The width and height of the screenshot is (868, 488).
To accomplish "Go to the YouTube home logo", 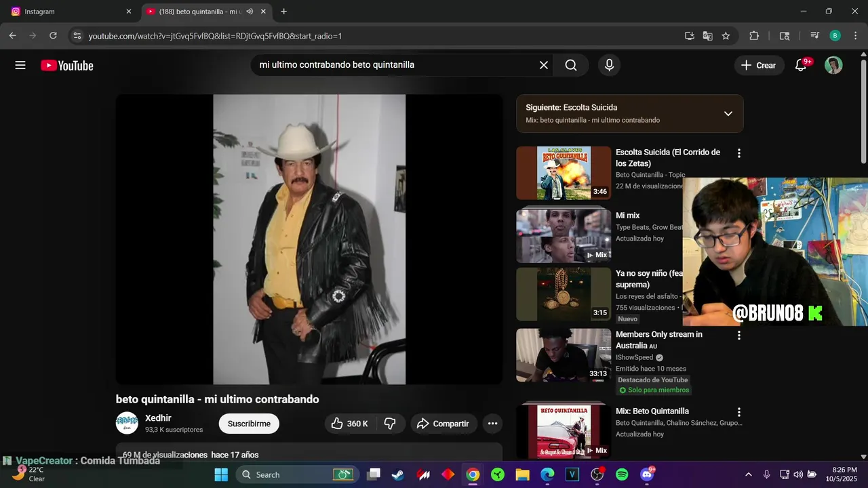I will coord(66,65).
